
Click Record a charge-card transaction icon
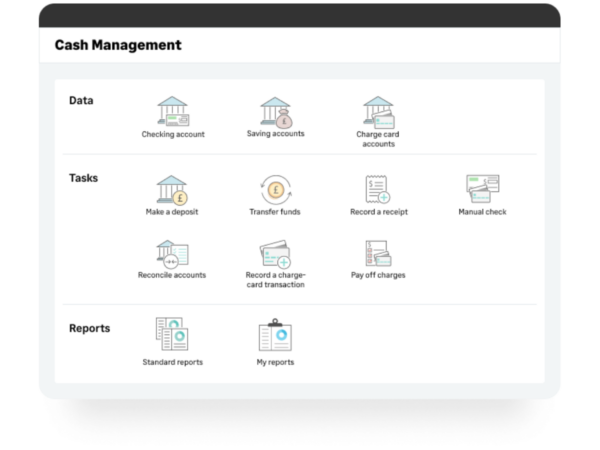pos(276,253)
